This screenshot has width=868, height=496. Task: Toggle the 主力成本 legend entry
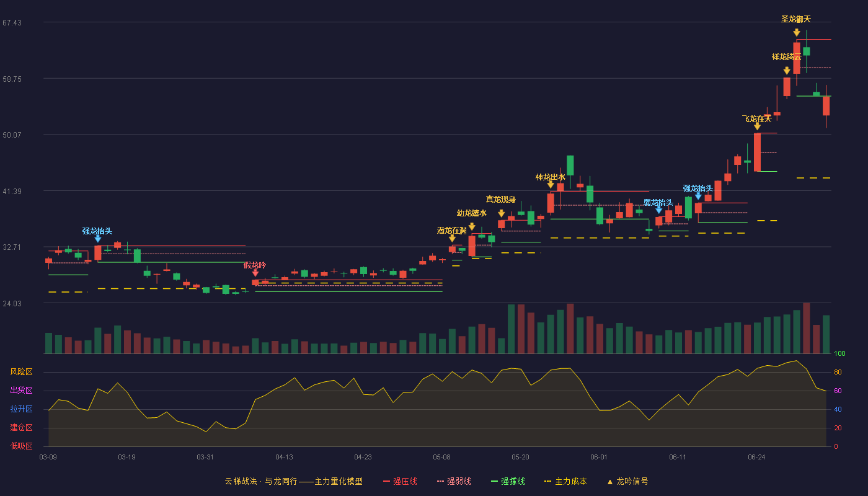(565, 481)
